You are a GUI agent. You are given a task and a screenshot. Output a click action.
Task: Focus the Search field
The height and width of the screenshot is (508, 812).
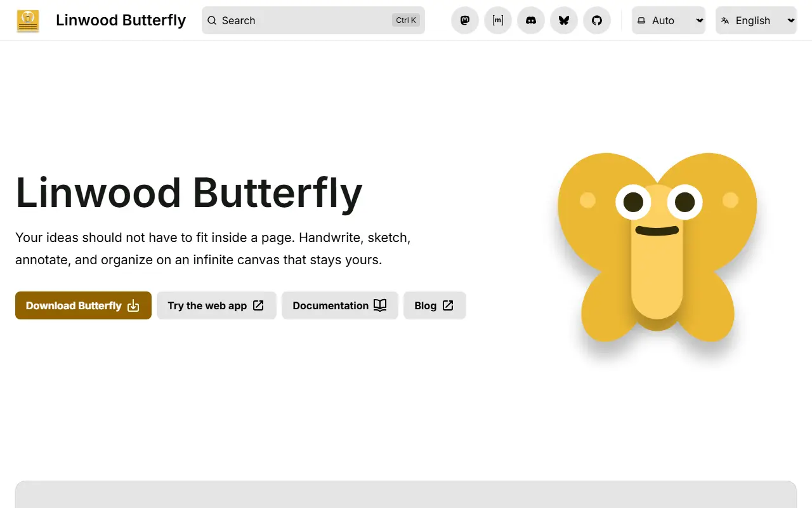313,20
